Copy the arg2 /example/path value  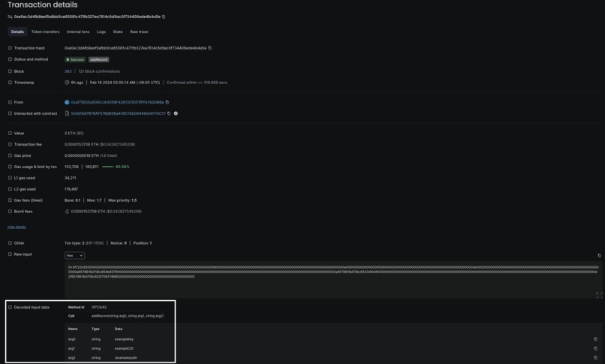click(x=595, y=358)
